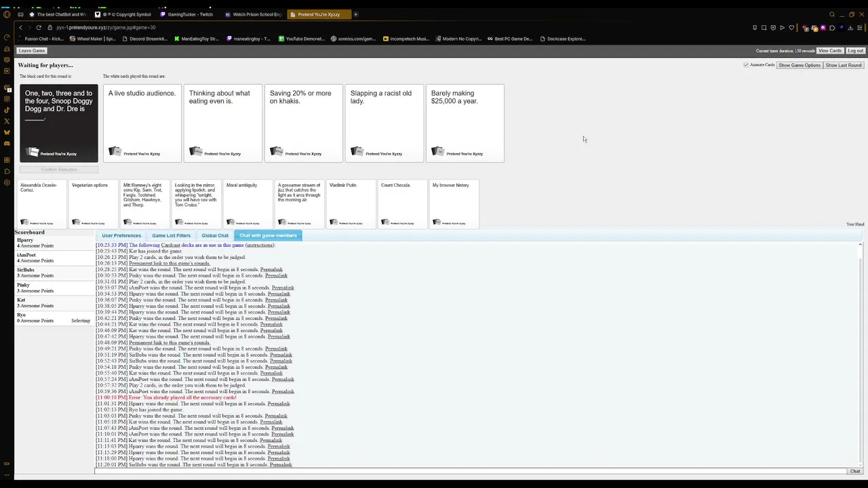Open the Game List Filters tab

pyautogui.click(x=172, y=235)
